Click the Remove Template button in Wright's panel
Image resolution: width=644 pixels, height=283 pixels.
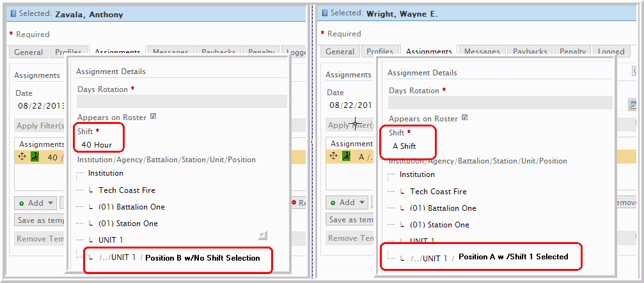(x=351, y=238)
